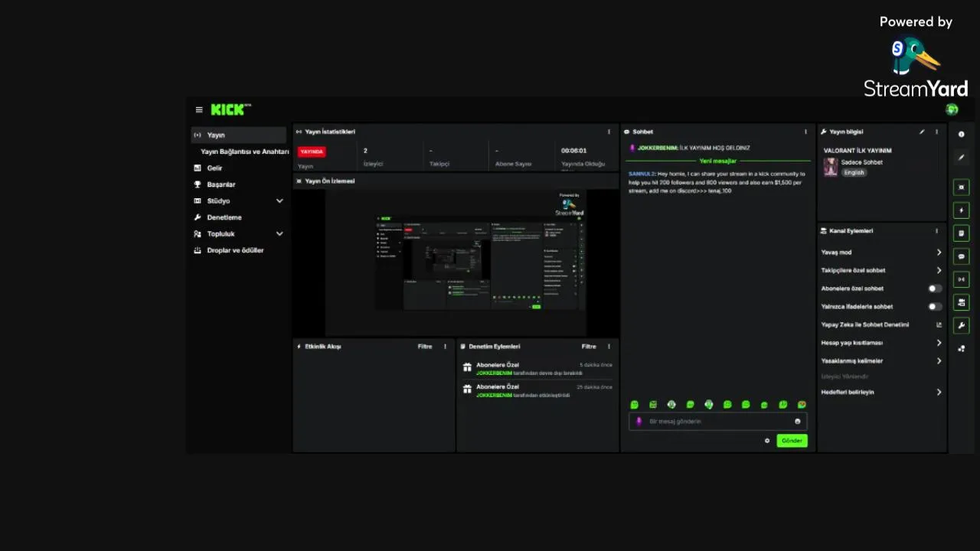The image size is (980, 551).
Task: Toggle the wrench widget icon in the right rail
Action: click(962, 325)
